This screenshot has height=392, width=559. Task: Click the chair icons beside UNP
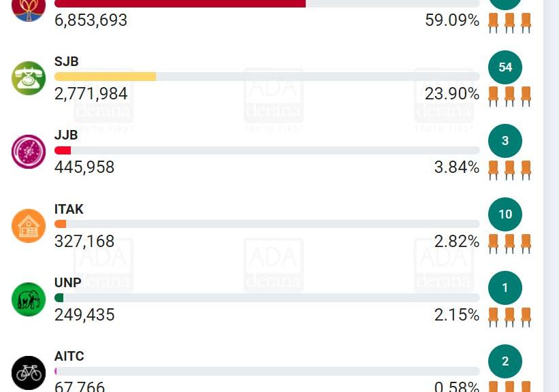[509, 317]
